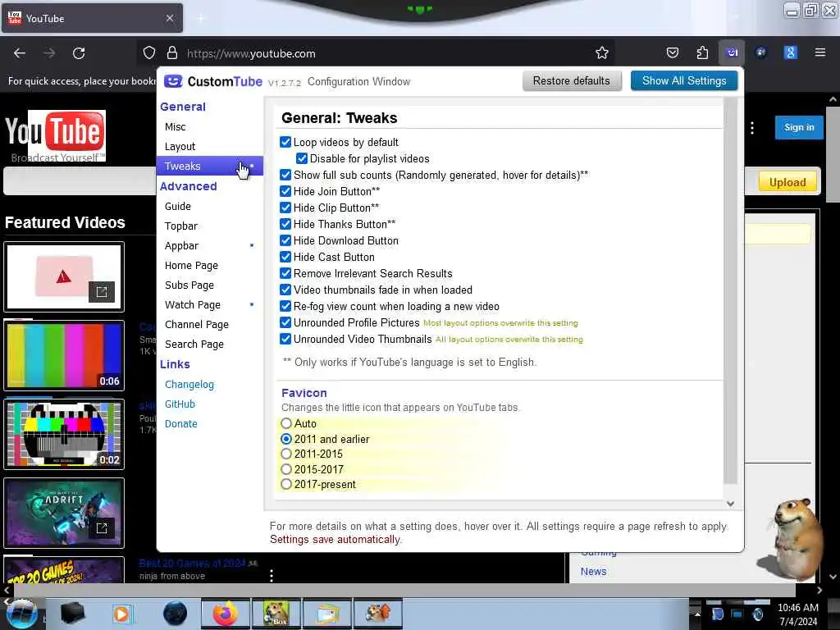Image resolution: width=840 pixels, height=630 pixels.
Task: Open the Misc settings section
Action: point(209,127)
